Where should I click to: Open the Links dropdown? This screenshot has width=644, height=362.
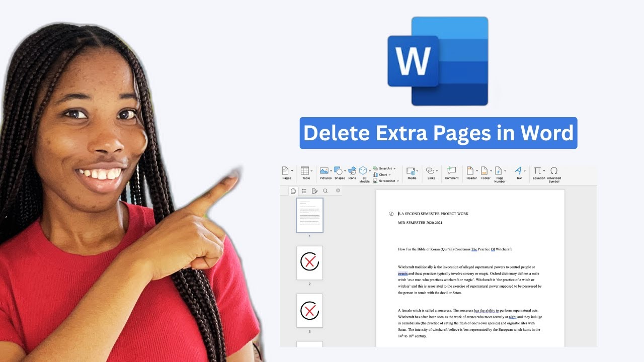tap(431, 173)
